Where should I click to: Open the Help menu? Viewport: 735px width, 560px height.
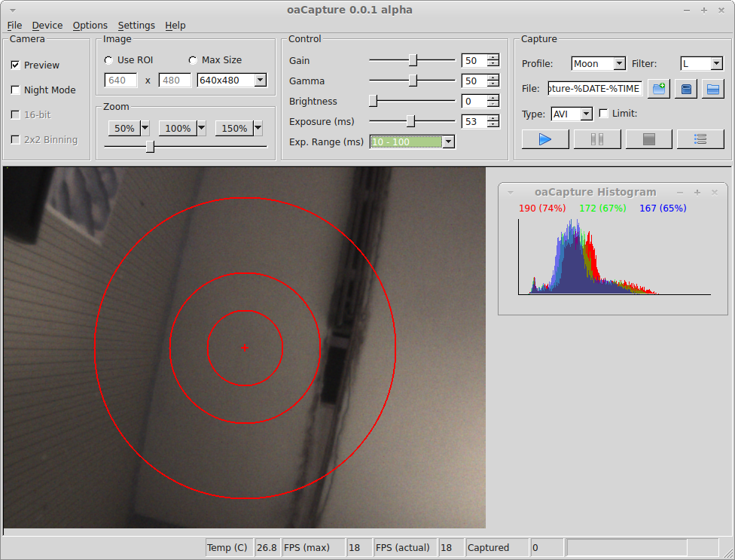click(x=175, y=26)
